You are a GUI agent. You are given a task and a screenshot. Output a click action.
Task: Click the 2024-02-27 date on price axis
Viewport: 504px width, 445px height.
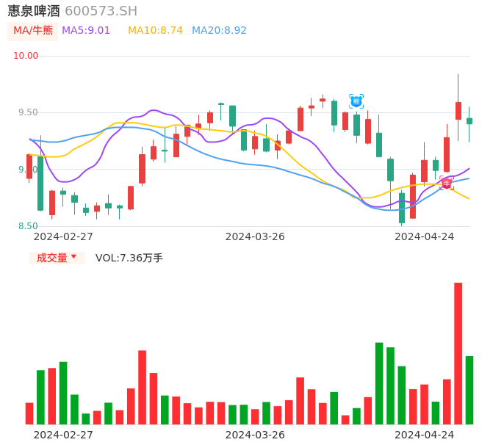click(63, 236)
